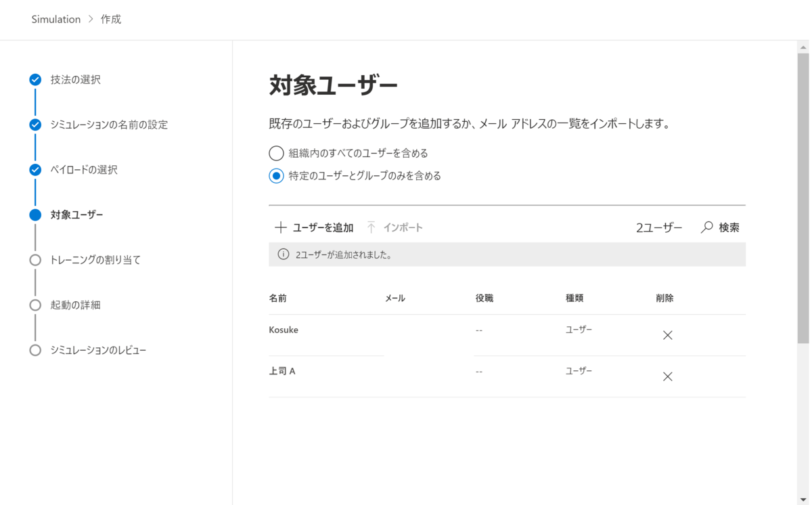The image size is (812, 505).
Task: Click the check icon beside シミュレーションの名前の設定
Action: pyautogui.click(x=35, y=125)
